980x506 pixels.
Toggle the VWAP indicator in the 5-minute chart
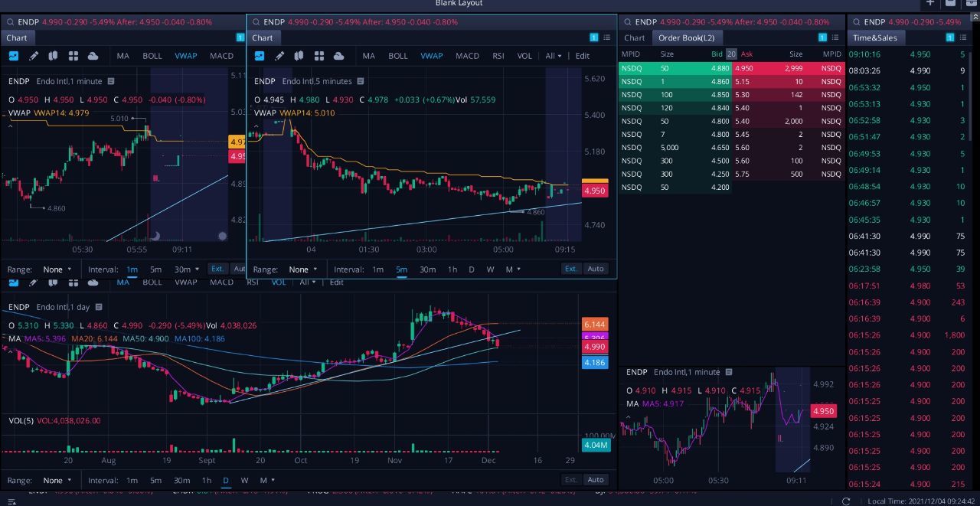click(x=431, y=56)
